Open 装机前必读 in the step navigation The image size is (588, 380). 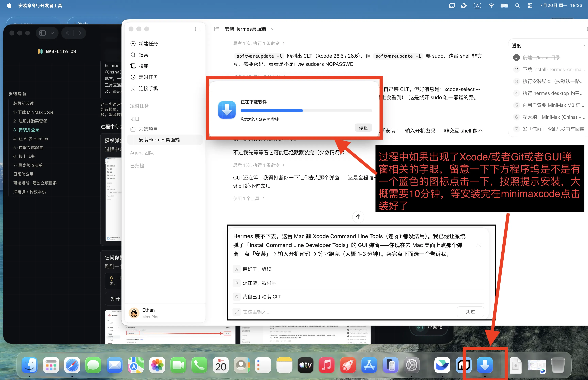23,103
